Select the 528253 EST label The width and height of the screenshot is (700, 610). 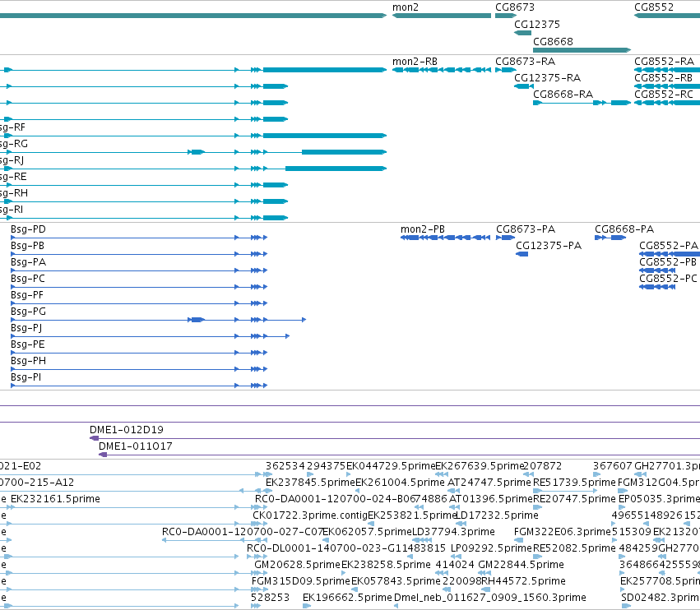(x=270, y=598)
